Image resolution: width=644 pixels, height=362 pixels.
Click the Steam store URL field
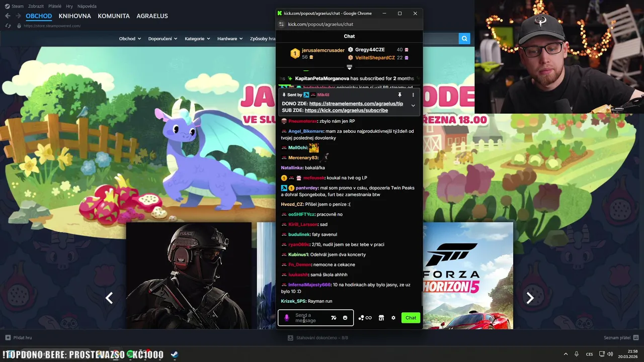[52, 26]
